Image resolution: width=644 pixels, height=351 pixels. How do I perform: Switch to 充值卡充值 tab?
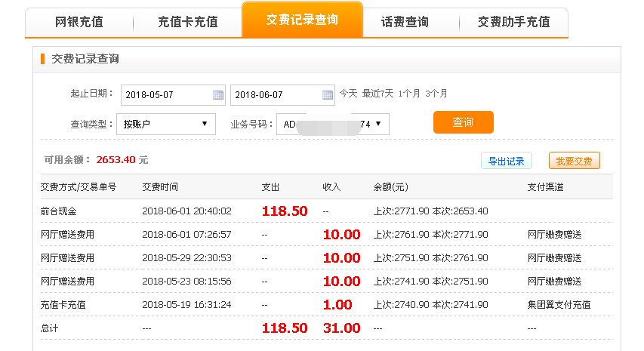point(188,22)
